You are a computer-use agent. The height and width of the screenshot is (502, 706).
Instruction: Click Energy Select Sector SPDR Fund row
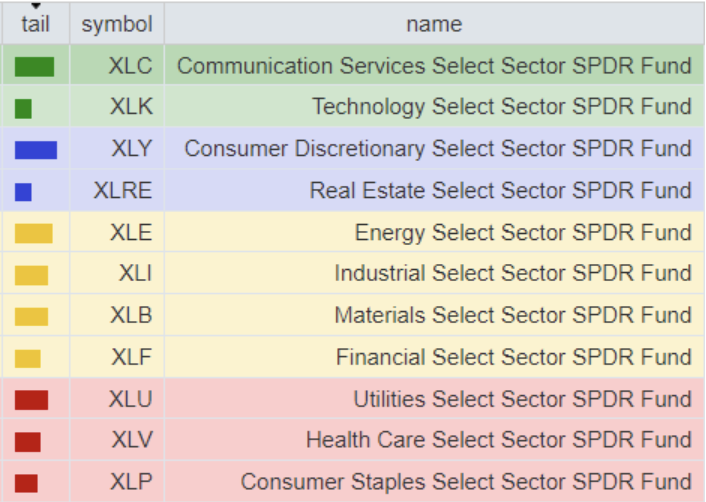click(x=523, y=233)
